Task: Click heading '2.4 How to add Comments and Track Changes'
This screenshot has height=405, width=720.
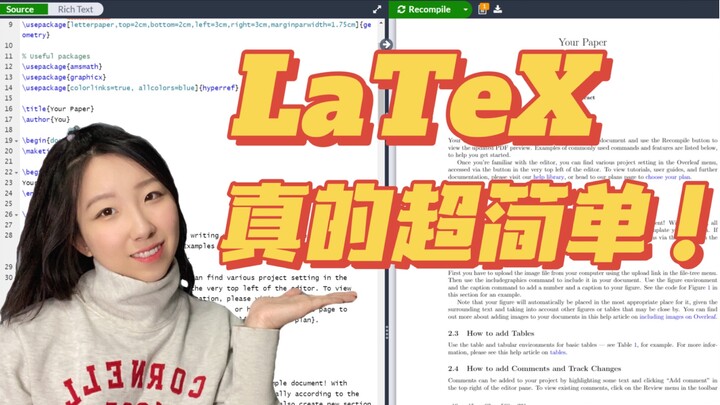Action: (534, 368)
